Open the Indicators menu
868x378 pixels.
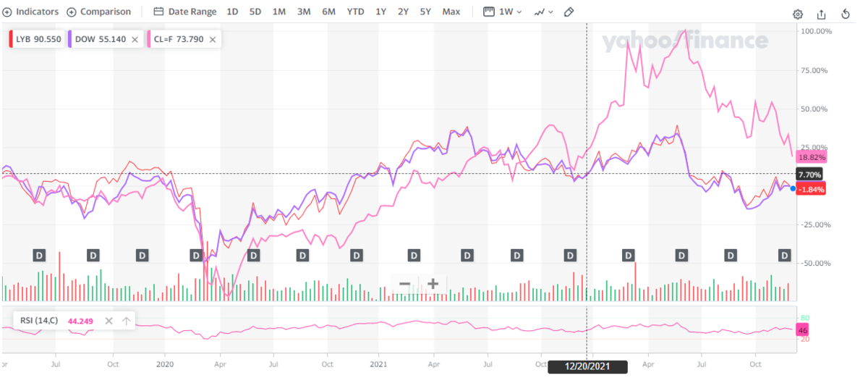tap(31, 12)
